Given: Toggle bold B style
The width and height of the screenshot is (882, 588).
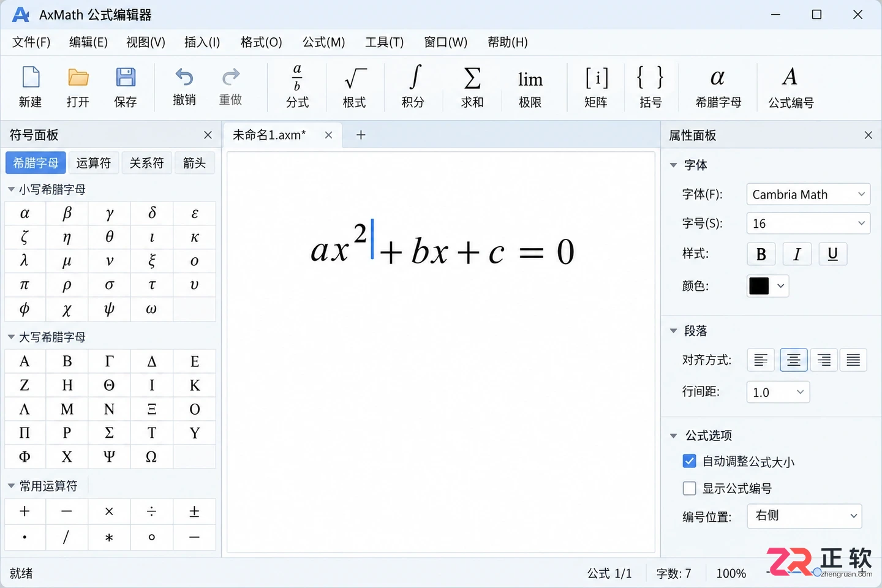Looking at the screenshot, I should click(761, 254).
